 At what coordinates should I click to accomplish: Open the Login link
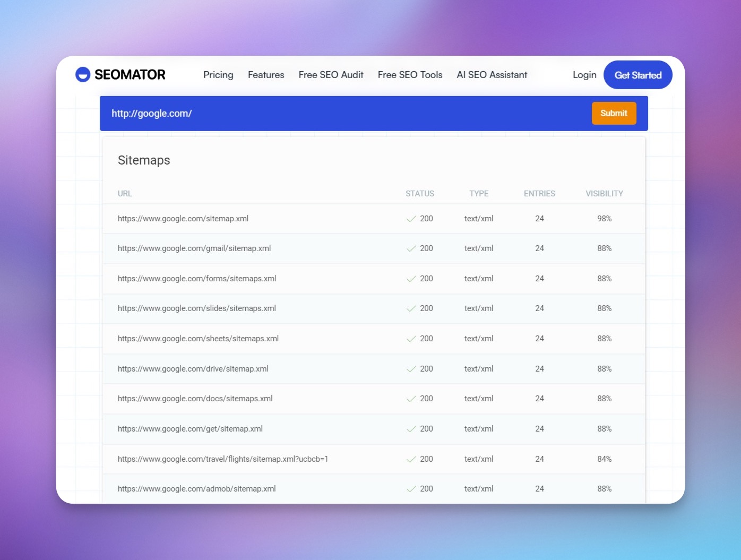[x=584, y=75]
